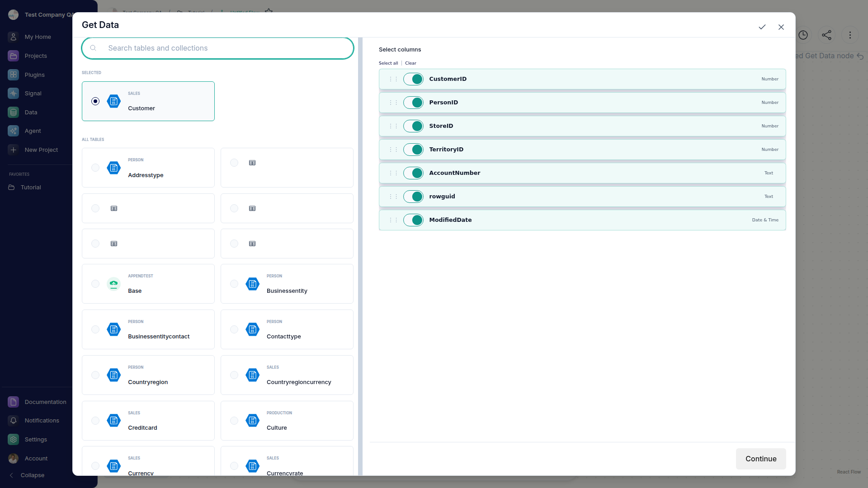The image size is (868, 488).
Task: Select Creditcard radio button
Action: [95, 421]
